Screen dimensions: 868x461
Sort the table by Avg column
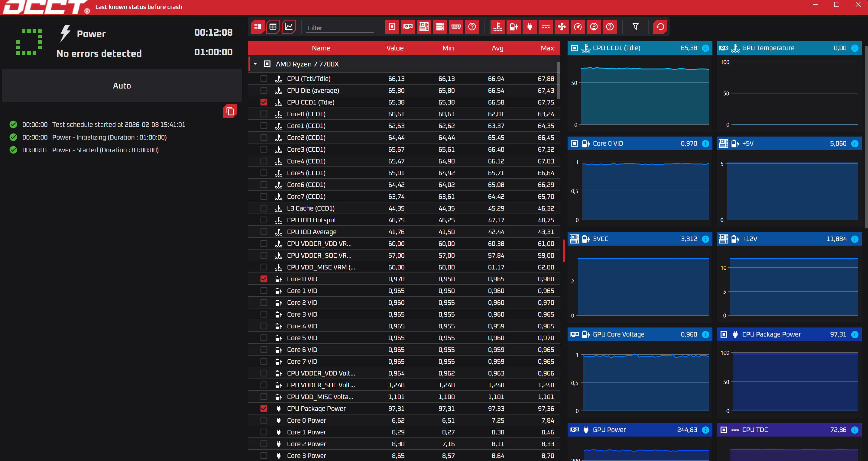click(497, 48)
